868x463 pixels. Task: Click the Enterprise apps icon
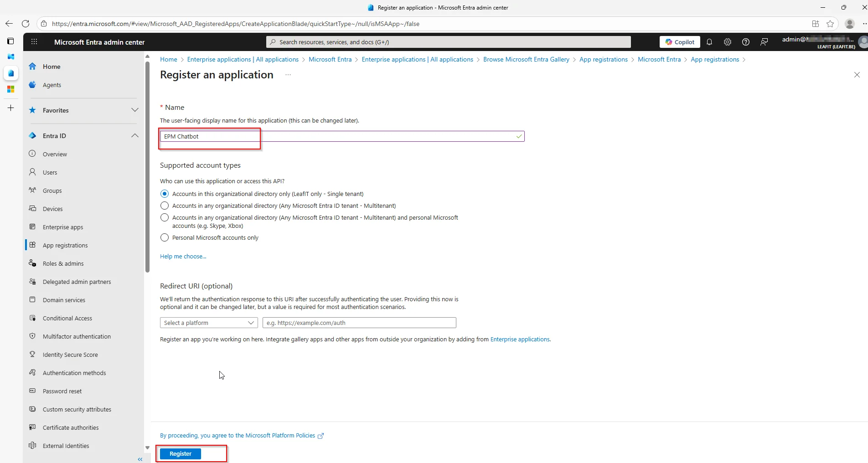(x=32, y=226)
